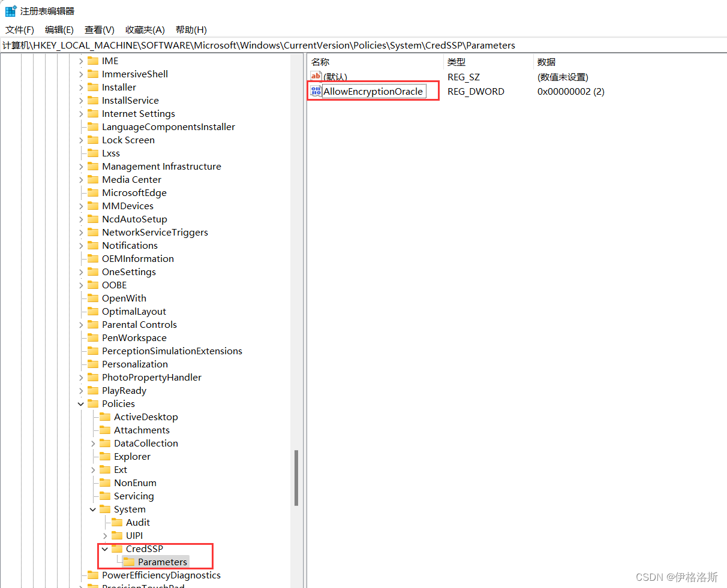Open the 帮助(H) menu
727x588 pixels.
[x=191, y=29]
